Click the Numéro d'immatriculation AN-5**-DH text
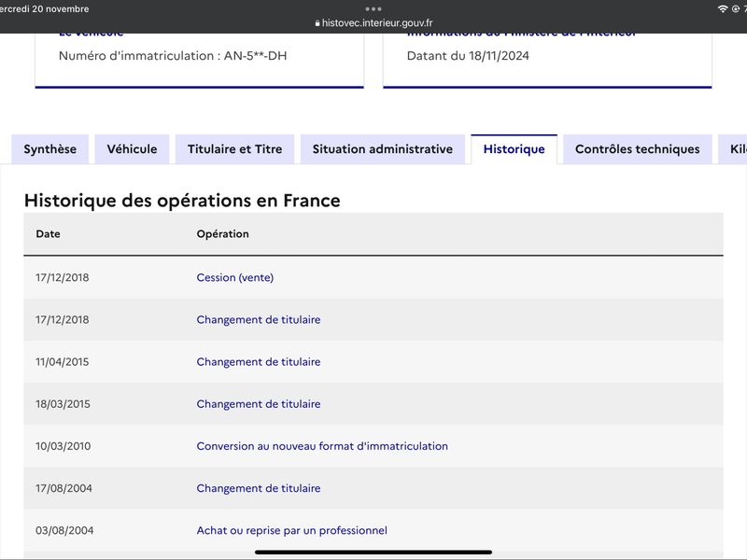Viewport: 747px width, 560px height. (173, 56)
